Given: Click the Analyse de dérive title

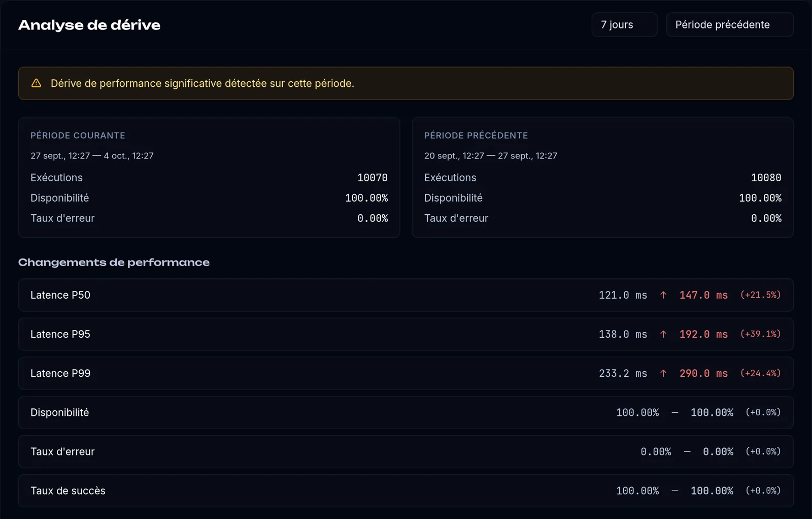Looking at the screenshot, I should [89, 25].
